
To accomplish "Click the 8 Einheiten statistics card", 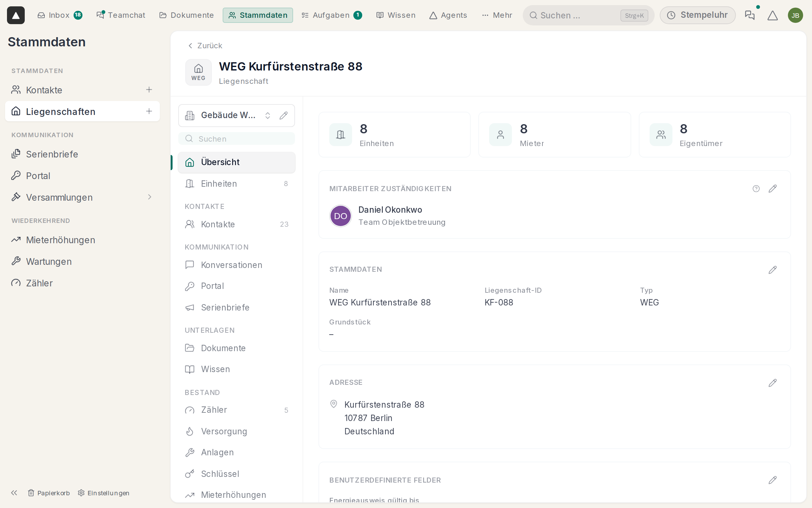I will [x=394, y=135].
